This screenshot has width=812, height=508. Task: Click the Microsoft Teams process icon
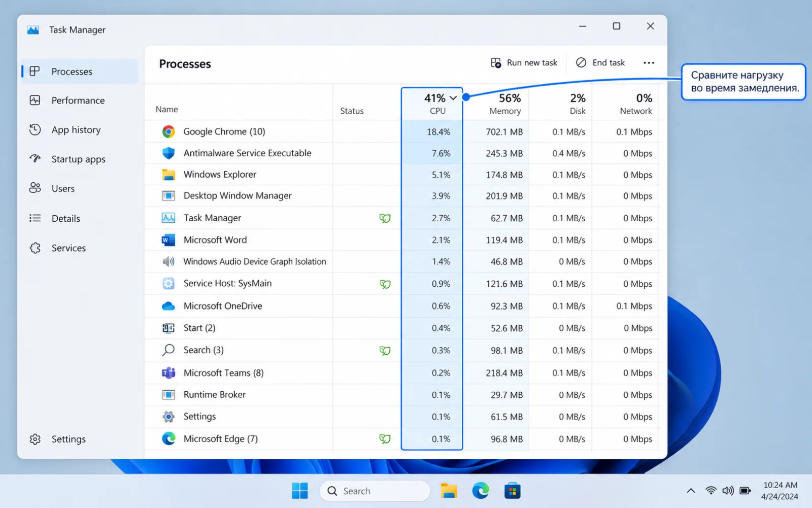[168, 373]
